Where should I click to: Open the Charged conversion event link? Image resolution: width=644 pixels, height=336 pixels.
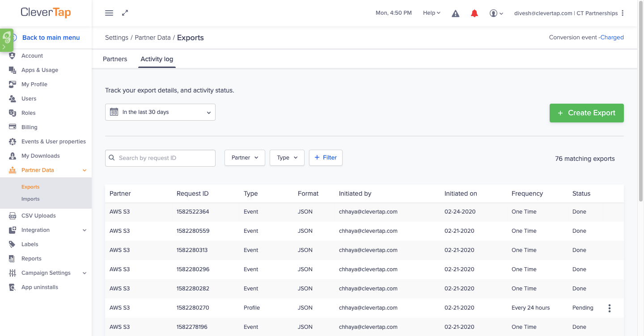(612, 37)
